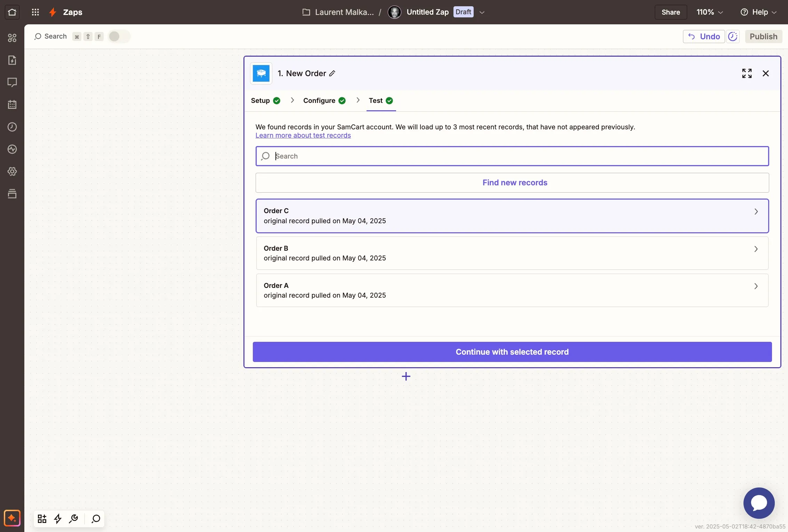Open version history clock icon beside Undo
Viewport: 788px width, 532px height.
pos(733,37)
